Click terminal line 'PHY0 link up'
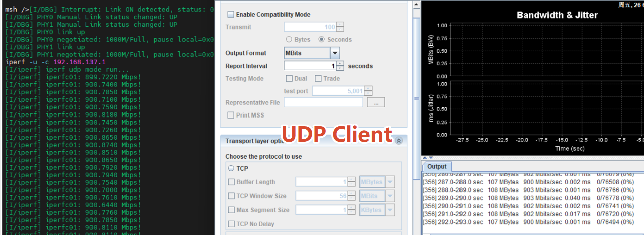This screenshot has height=235, width=644. pos(45,32)
